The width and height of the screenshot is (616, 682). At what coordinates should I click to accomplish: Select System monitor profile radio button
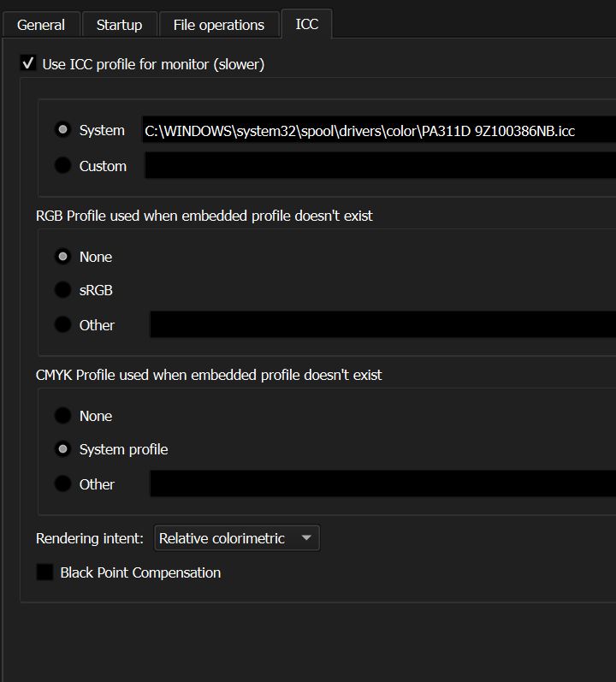click(62, 130)
